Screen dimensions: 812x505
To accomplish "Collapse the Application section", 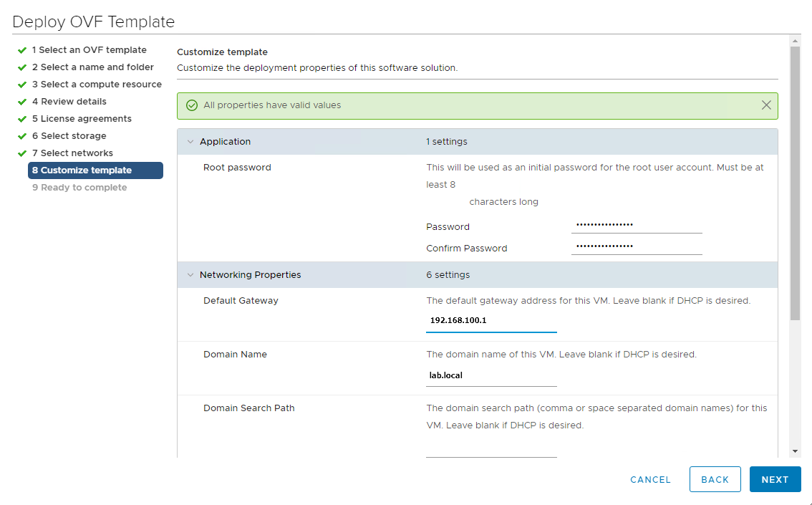I will pyautogui.click(x=190, y=142).
